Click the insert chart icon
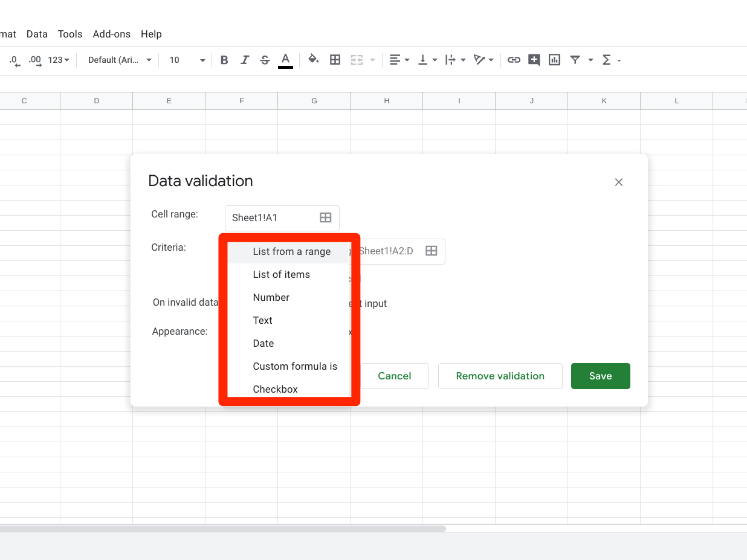747x560 pixels. click(x=554, y=60)
